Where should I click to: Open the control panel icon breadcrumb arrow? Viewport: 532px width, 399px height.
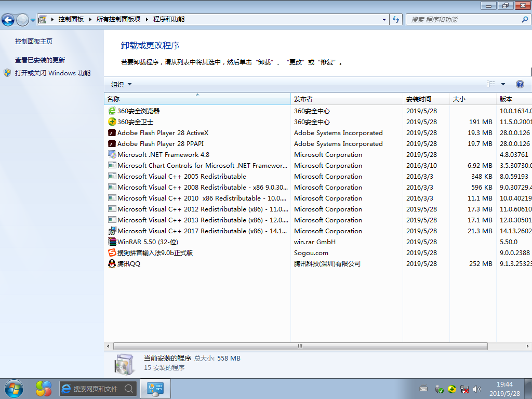tap(52, 19)
